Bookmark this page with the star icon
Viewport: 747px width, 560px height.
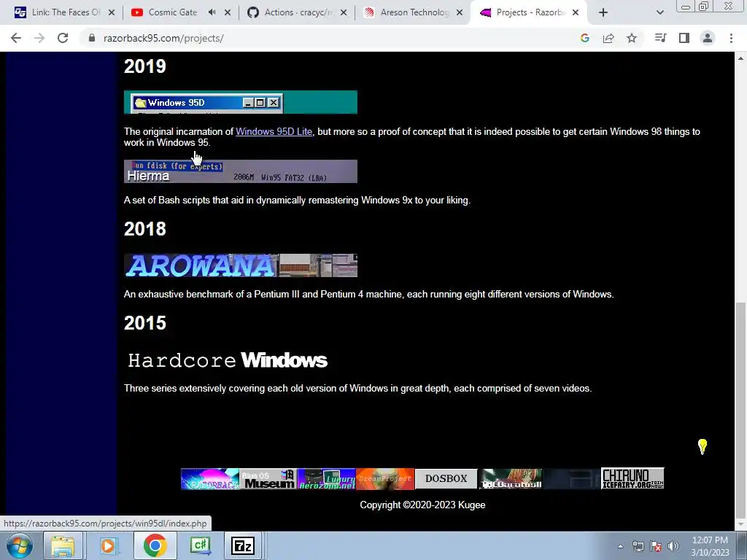(632, 38)
